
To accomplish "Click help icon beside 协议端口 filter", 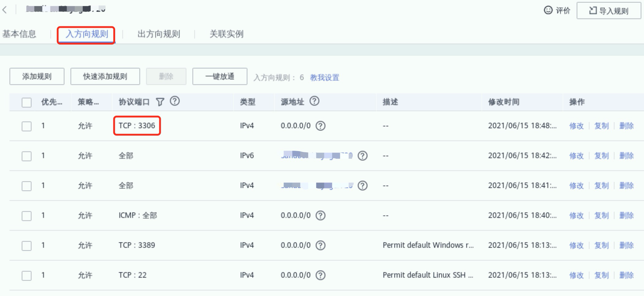I will [175, 101].
